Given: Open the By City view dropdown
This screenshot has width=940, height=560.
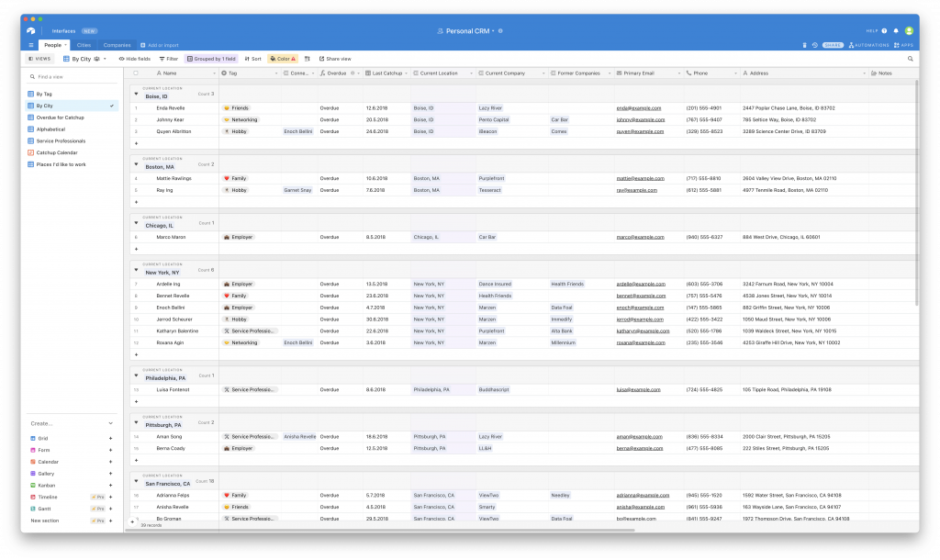Looking at the screenshot, I should pyautogui.click(x=84, y=59).
